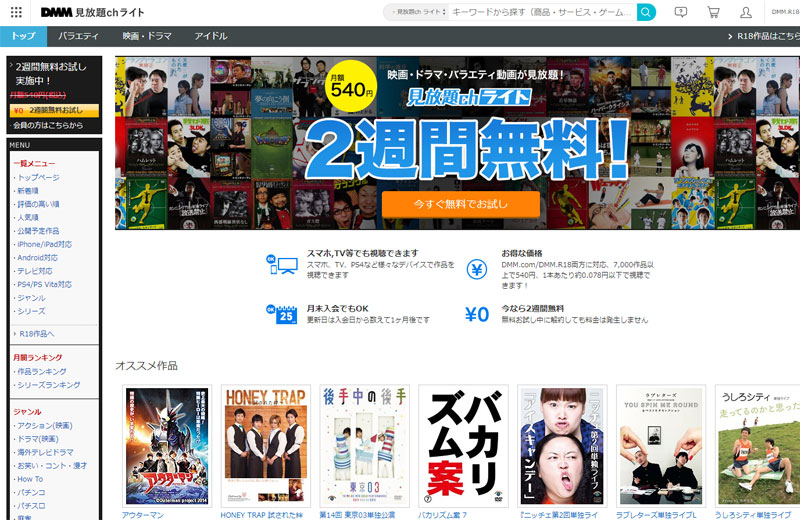This screenshot has width=800, height=520.
Task: Open アウターマン title link
Action: tap(143, 515)
